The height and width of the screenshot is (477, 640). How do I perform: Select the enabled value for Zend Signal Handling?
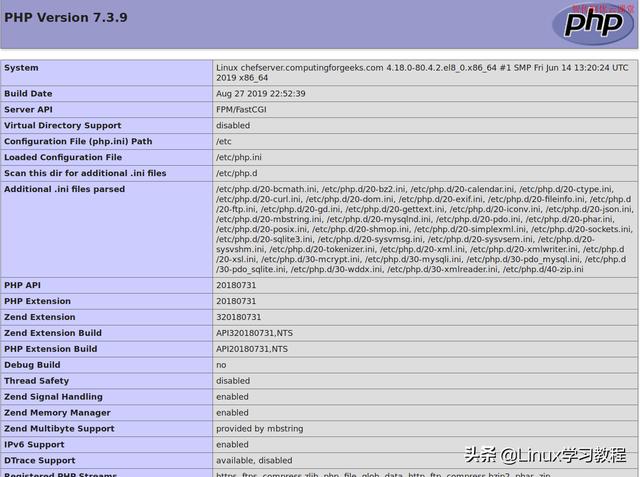click(232, 396)
